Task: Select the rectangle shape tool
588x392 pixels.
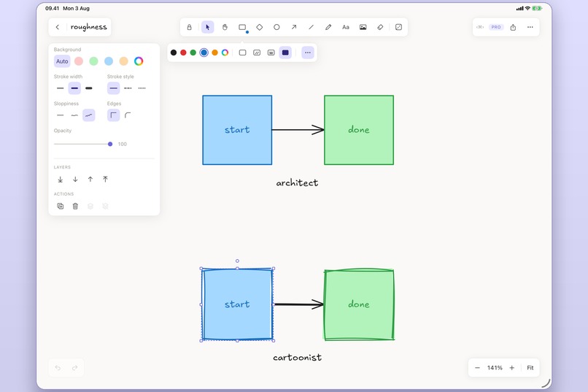Action: [x=242, y=27]
